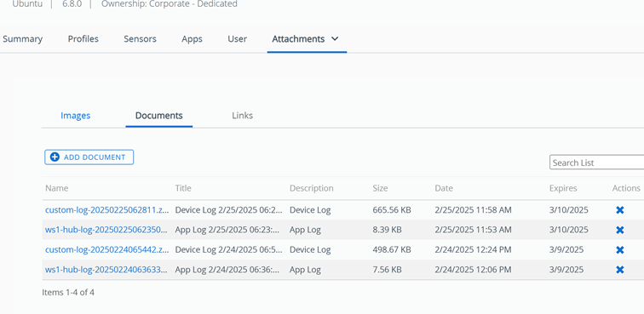Expand the Attachments tab chevron
Viewport: 644px width, 314px height.
(335, 39)
